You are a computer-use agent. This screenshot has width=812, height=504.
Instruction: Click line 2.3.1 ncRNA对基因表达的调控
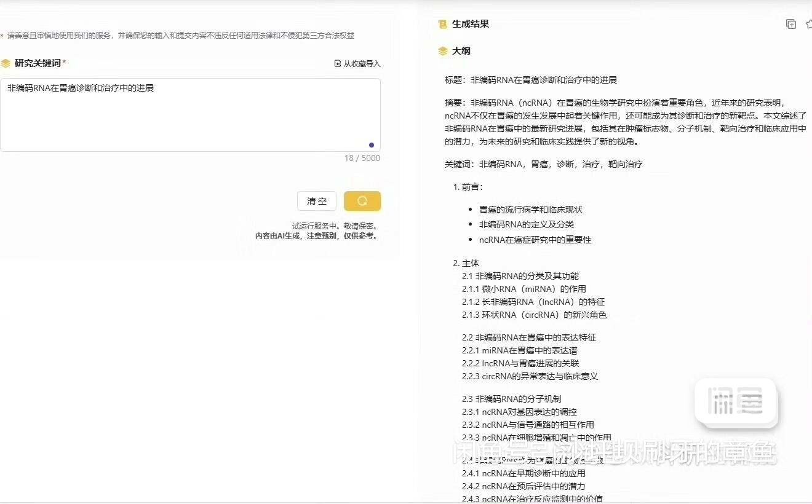coord(519,412)
